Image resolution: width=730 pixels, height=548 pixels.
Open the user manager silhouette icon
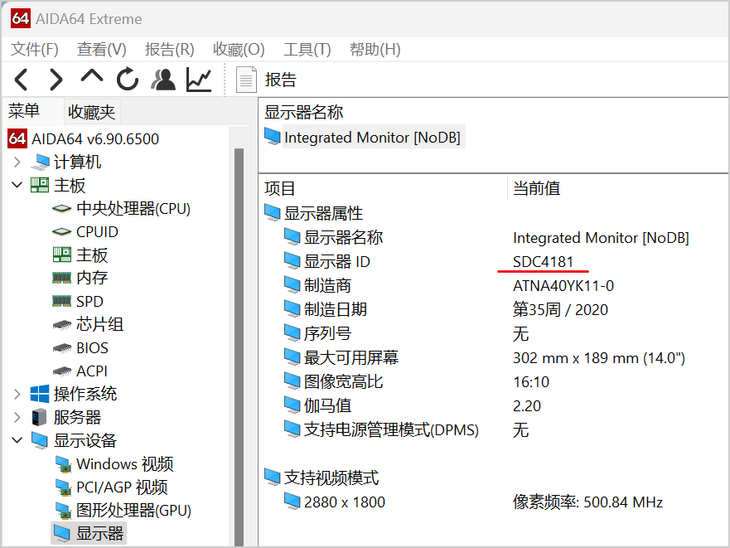point(163,79)
